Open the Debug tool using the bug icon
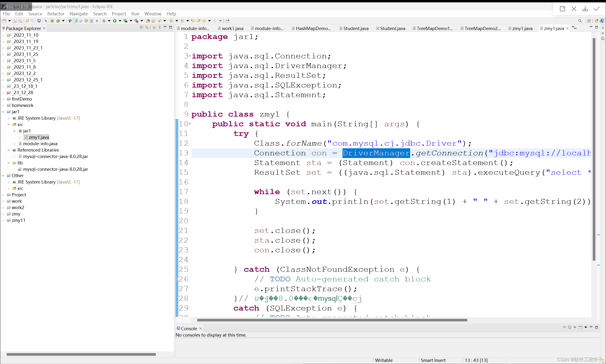This screenshot has height=364, width=606. pos(104,21)
